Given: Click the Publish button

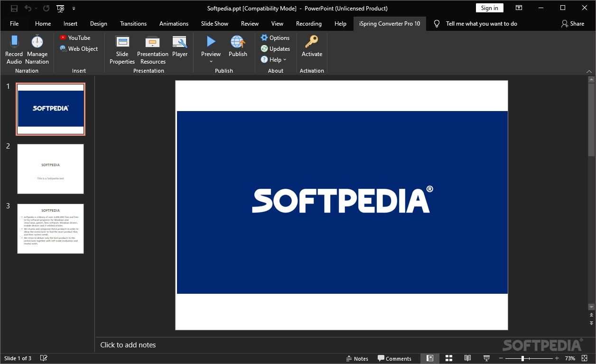Looking at the screenshot, I should [x=238, y=47].
